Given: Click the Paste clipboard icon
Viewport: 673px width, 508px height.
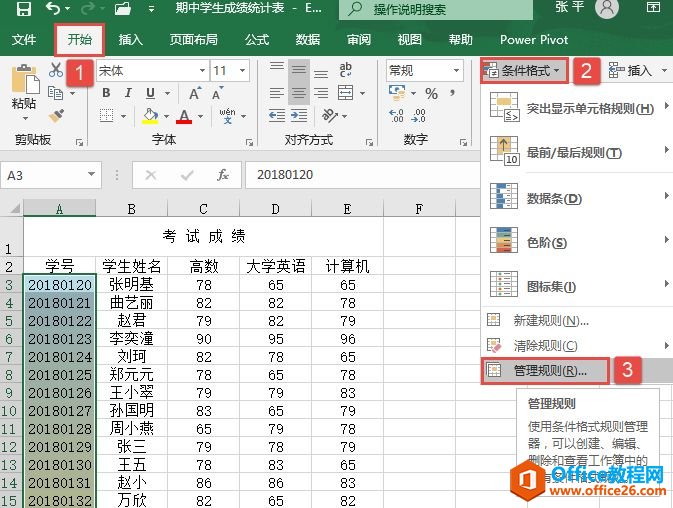Looking at the screenshot, I should click(24, 79).
